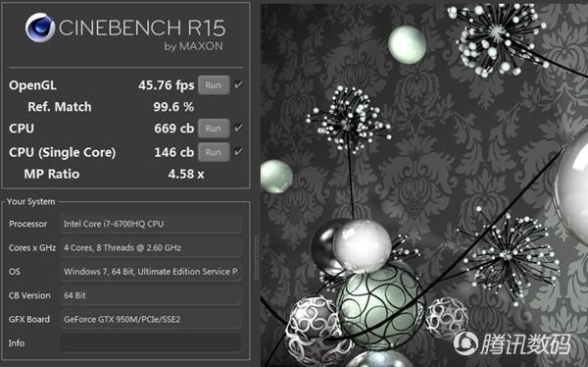Run the CPU benchmark test
This screenshot has width=588, height=367.
point(214,129)
